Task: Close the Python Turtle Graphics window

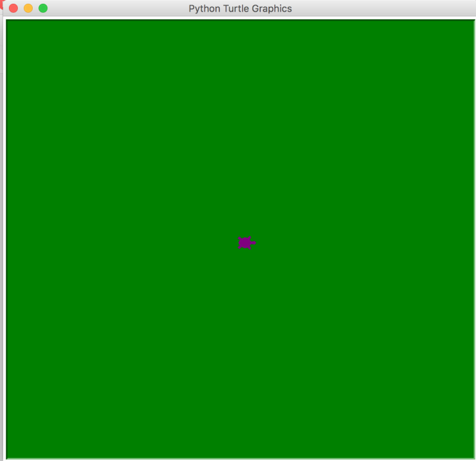Action: 13,8
